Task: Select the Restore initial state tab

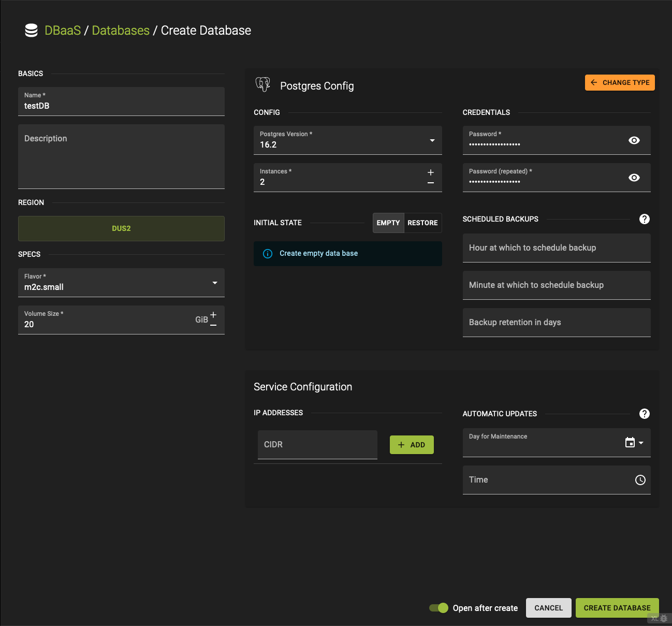Action: [422, 223]
